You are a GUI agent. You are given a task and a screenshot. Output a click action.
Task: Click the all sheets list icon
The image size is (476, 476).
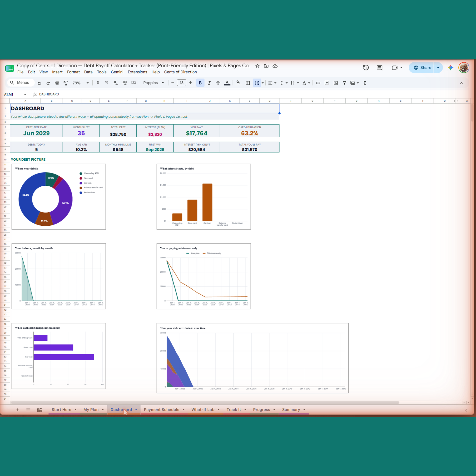tap(28, 410)
